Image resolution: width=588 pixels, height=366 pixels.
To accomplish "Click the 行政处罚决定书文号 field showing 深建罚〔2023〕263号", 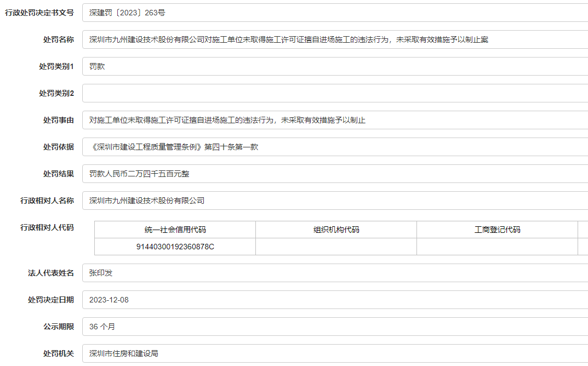I will 335,13.
